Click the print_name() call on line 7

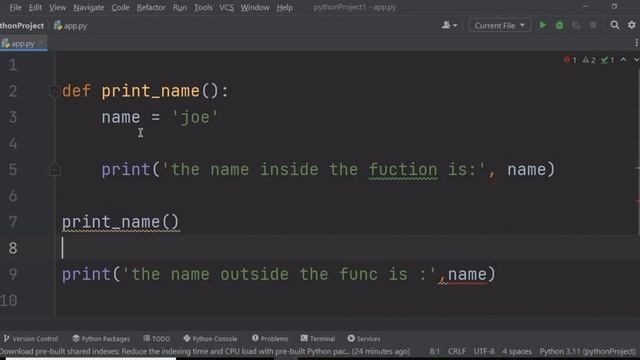120,222
